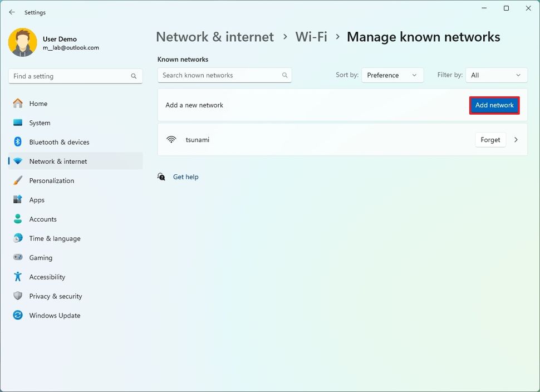
Task: Click the Add network button
Action: click(494, 105)
